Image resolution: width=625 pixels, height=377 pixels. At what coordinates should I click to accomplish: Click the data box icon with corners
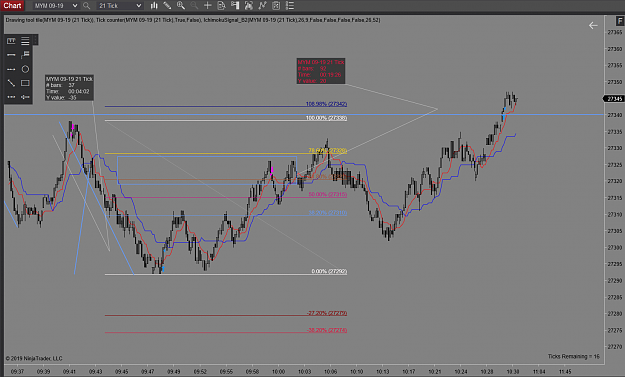pos(249,6)
